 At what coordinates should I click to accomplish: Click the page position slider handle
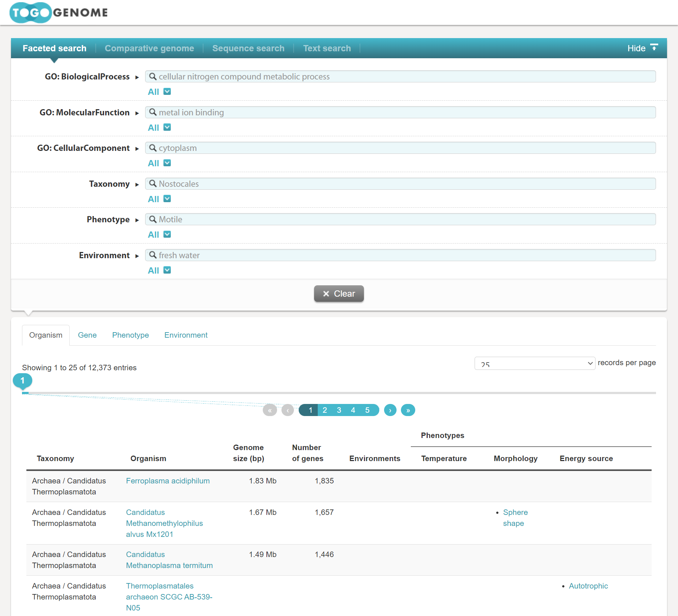pos(22,381)
